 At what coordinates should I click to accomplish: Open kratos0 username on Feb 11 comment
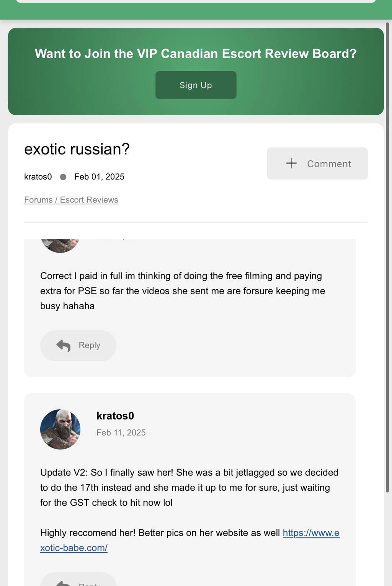coord(115,416)
